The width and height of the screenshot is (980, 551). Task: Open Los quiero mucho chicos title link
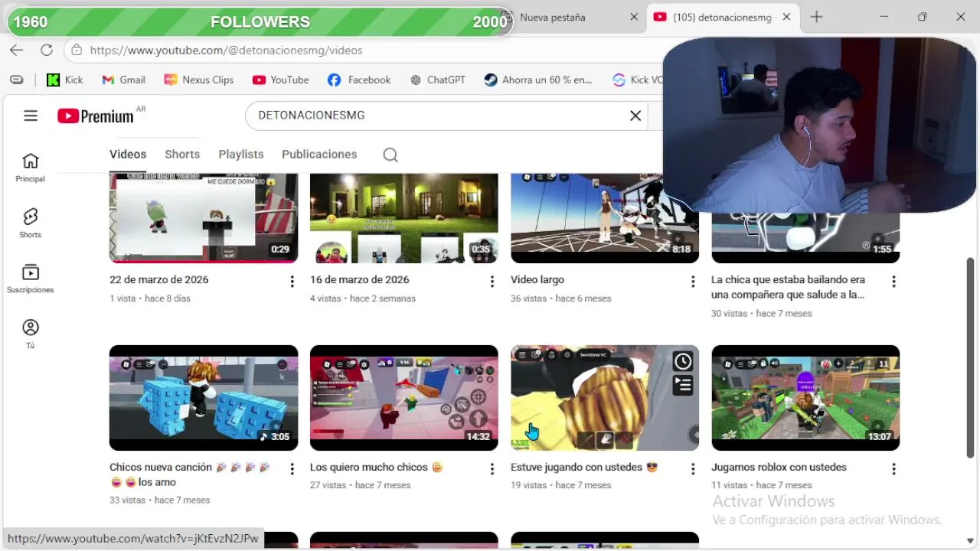click(x=377, y=468)
